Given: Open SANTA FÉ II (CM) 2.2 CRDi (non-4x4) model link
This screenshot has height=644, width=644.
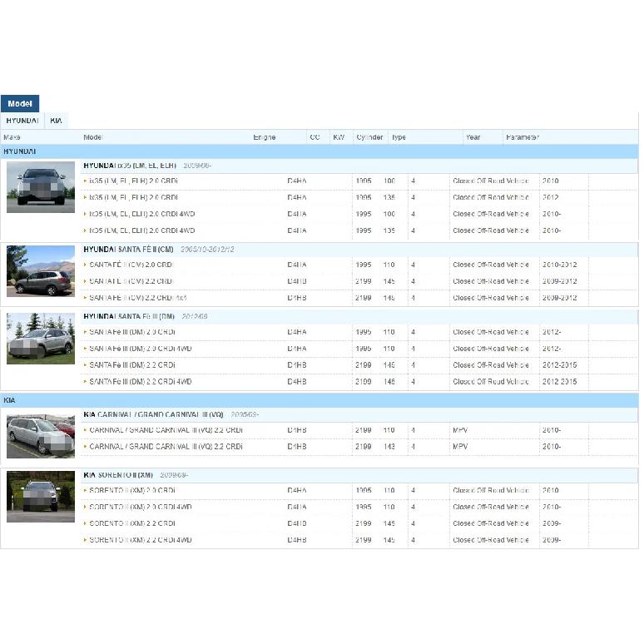Looking at the screenshot, I should tap(131, 281).
